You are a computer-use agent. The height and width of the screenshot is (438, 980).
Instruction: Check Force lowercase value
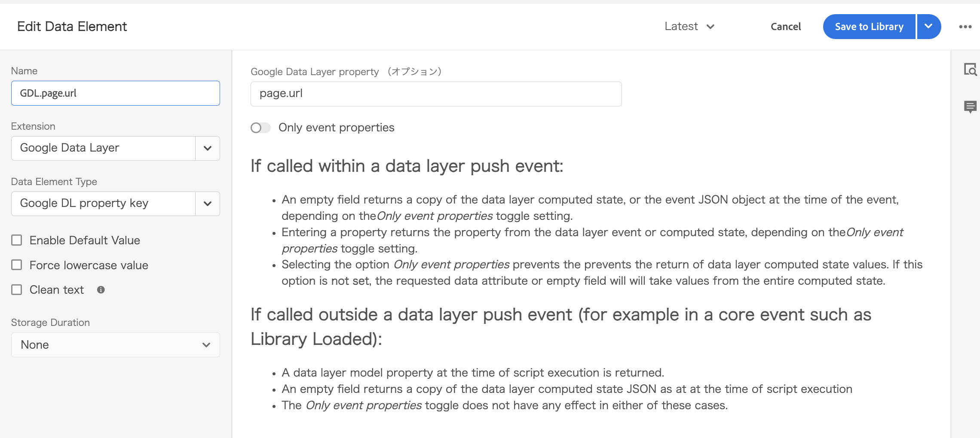pyautogui.click(x=17, y=265)
